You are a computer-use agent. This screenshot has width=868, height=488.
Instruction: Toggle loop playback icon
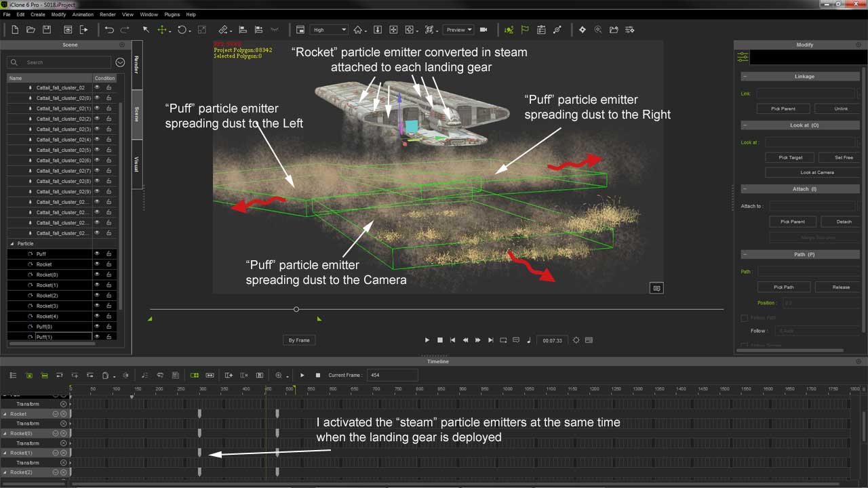(503, 340)
